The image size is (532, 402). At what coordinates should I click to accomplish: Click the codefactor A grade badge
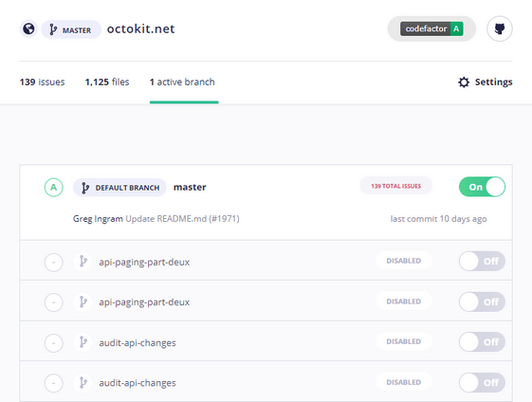[431, 28]
